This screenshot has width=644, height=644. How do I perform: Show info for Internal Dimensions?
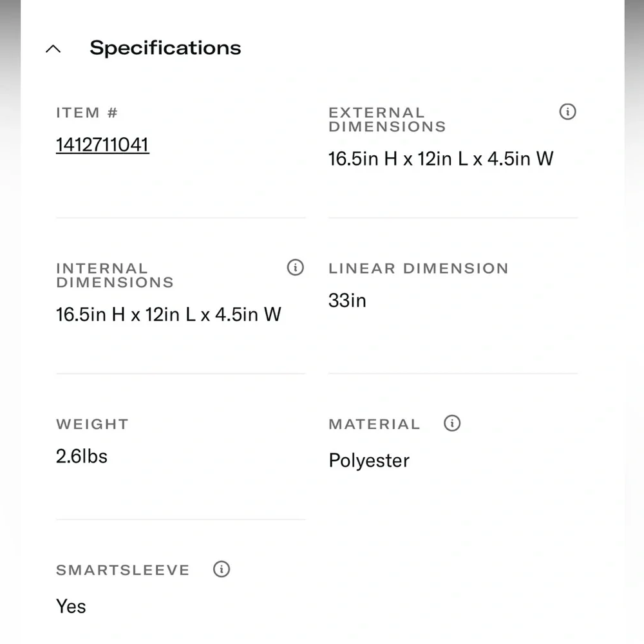click(296, 267)
